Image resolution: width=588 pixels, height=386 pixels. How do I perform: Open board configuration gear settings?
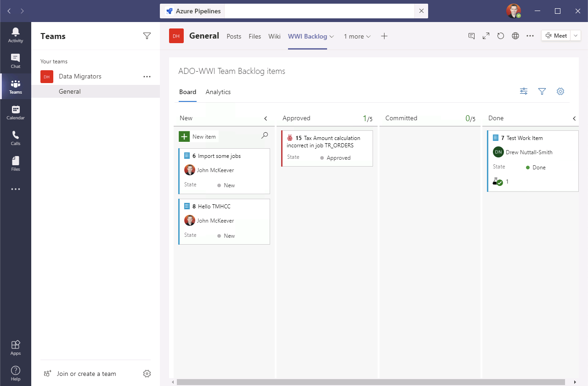pos(560,91)
